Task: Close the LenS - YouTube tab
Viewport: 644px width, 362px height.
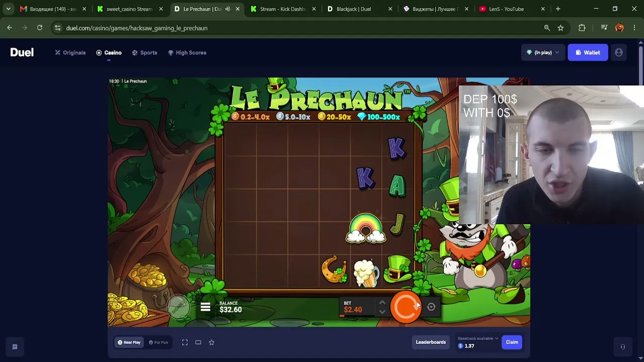Action: [543, 9]
